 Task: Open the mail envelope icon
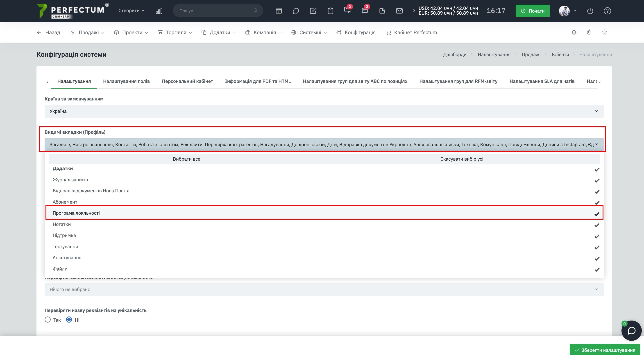[x=399, y=11]
